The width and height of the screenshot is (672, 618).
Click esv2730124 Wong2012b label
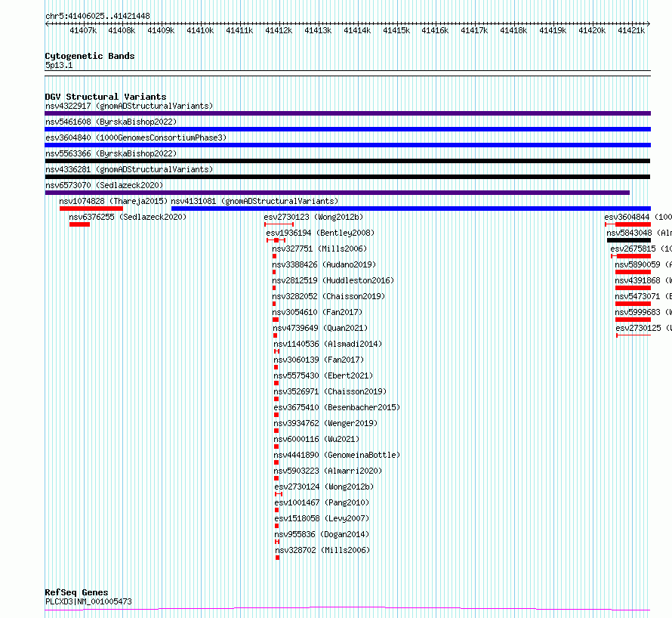pyautogui.click(x=325, y=487)
